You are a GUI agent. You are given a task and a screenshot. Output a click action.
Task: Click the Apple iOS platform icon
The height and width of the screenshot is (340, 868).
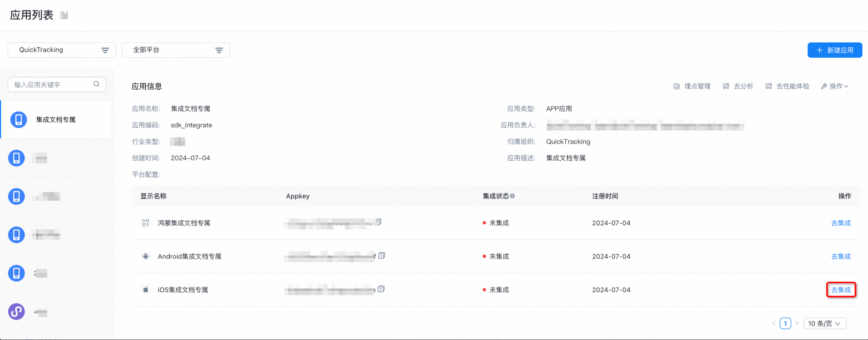[145, 289]
